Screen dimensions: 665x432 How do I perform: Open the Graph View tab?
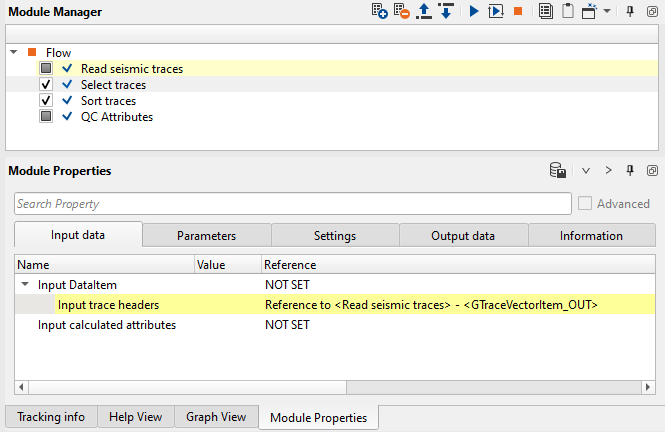tap(217, 417)
